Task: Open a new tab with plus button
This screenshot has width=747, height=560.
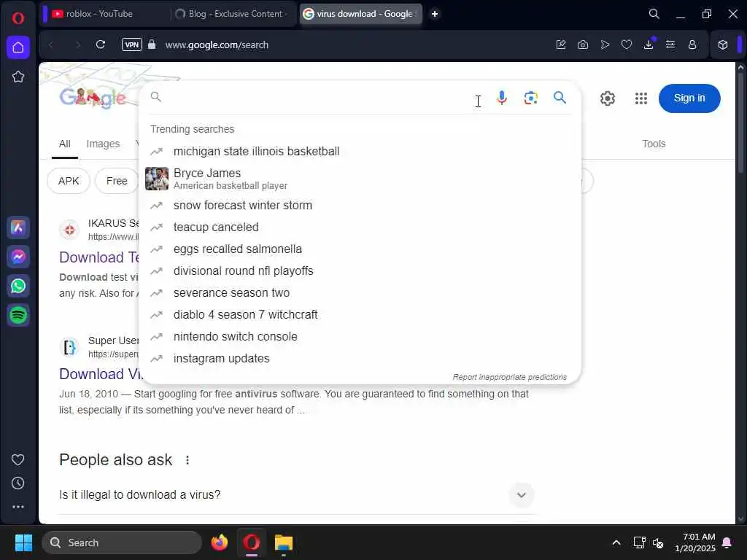Action: pos(435,14)
